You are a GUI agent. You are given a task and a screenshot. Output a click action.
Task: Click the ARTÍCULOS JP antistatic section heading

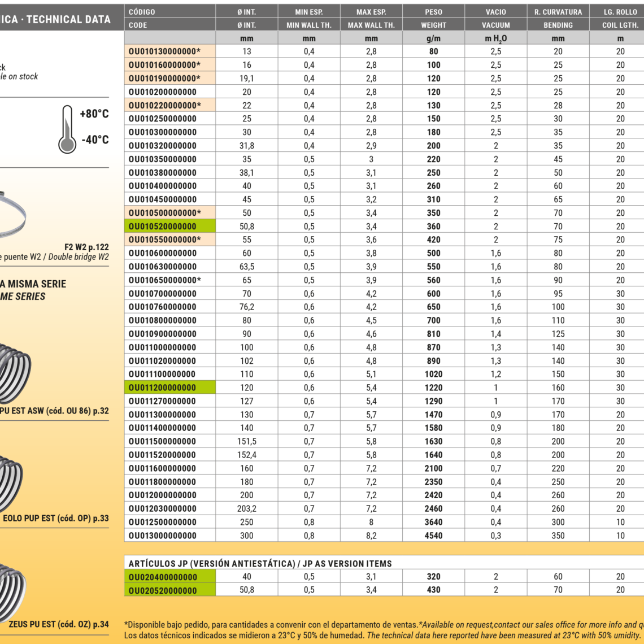[260, 563]
